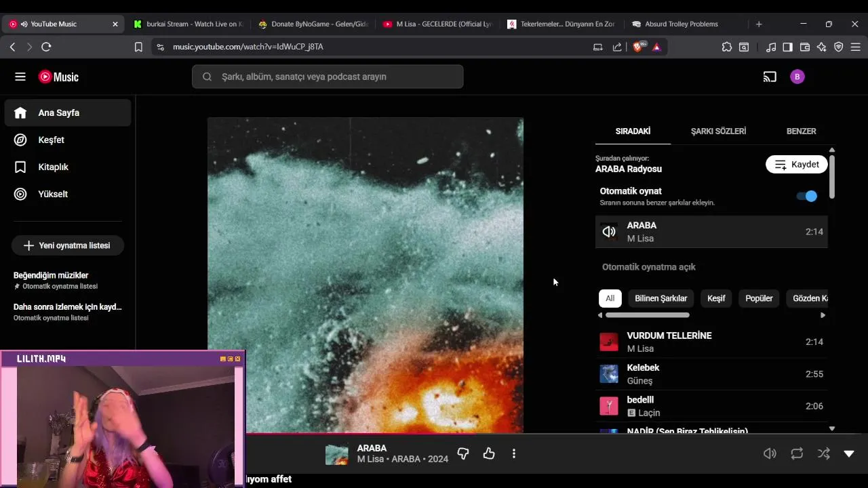Click the share icon in the address bar
The height and width of the screenshot is (488, 868).
pos(617,47)
